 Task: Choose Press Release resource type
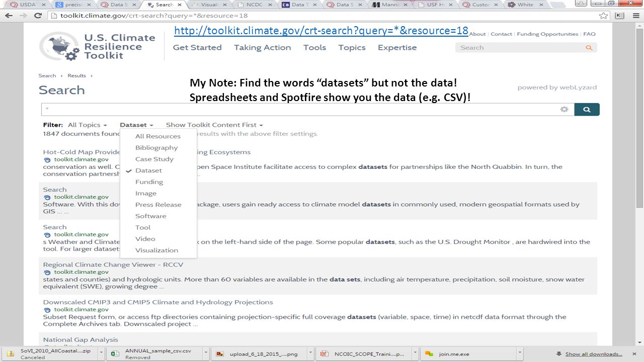pos(158,205)
